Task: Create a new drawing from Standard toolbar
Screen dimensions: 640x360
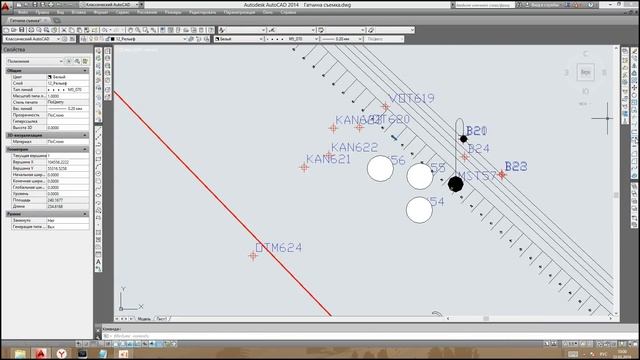Action: (x=6, y=30)
